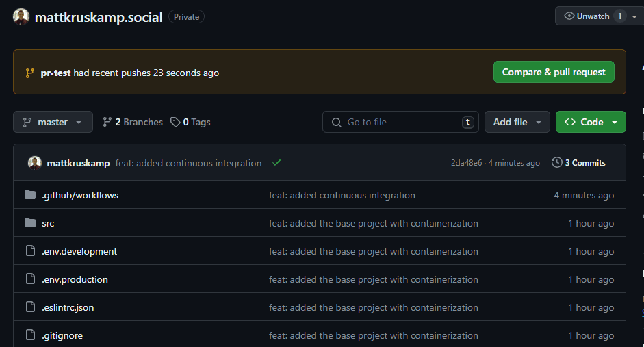Click the branch icon in push banner
The width and height of the screenshot is (644, 347).
29,73
